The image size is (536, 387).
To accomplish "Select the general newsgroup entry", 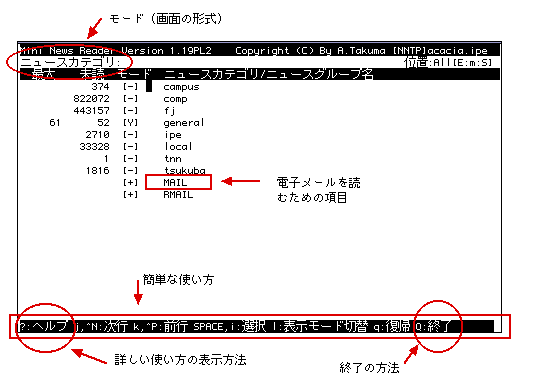I will [184, 123].
